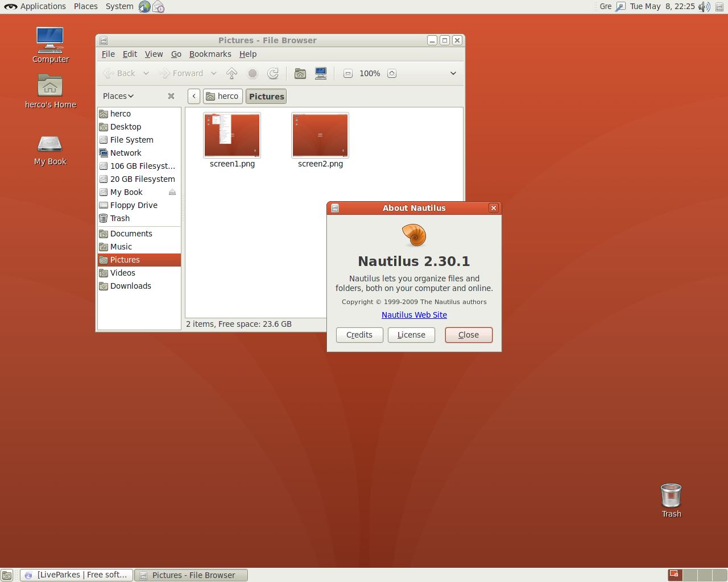Viewport: 728px width, 582px height.
Task: Open the Places side pane dropdown
Action: 118,96
